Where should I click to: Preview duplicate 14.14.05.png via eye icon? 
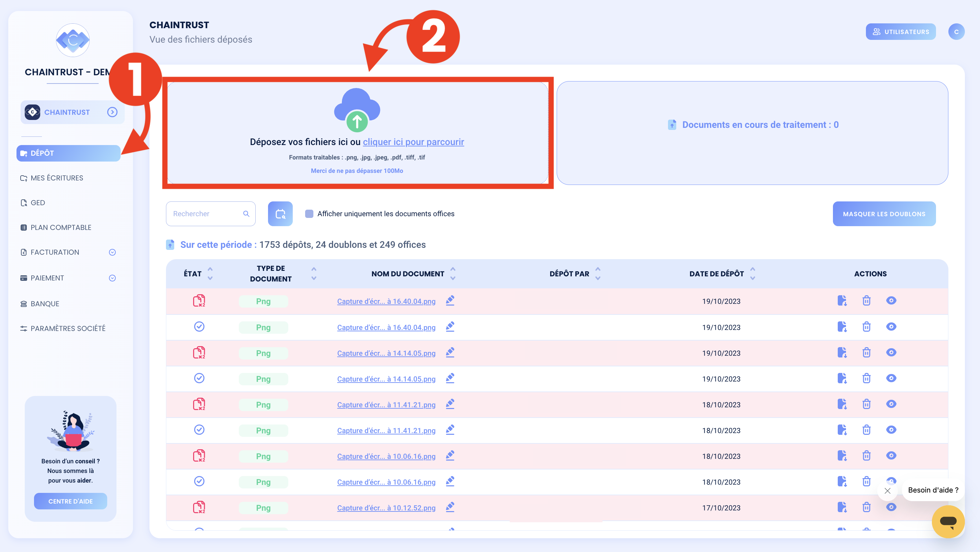click(x=891, y=353)
